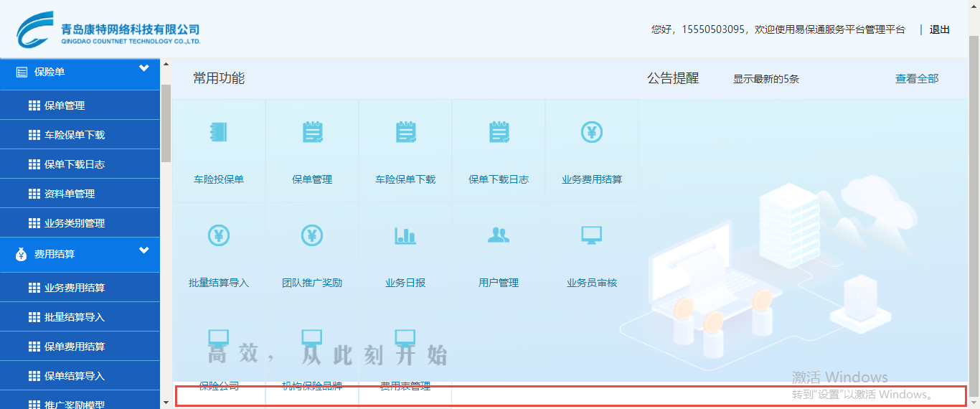Open the 用户管理 people icon

click(x=499, y=235)
